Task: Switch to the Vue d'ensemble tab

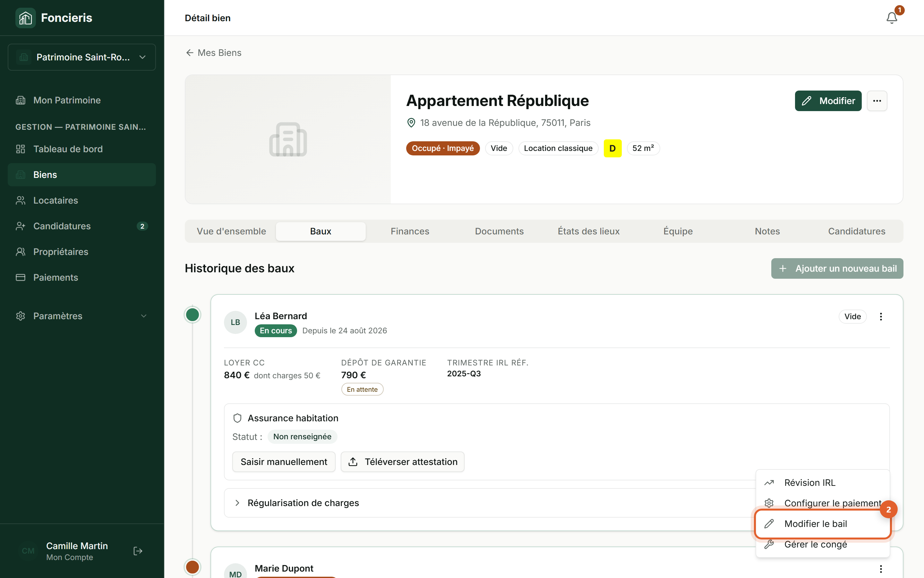Action: (231, 231)
